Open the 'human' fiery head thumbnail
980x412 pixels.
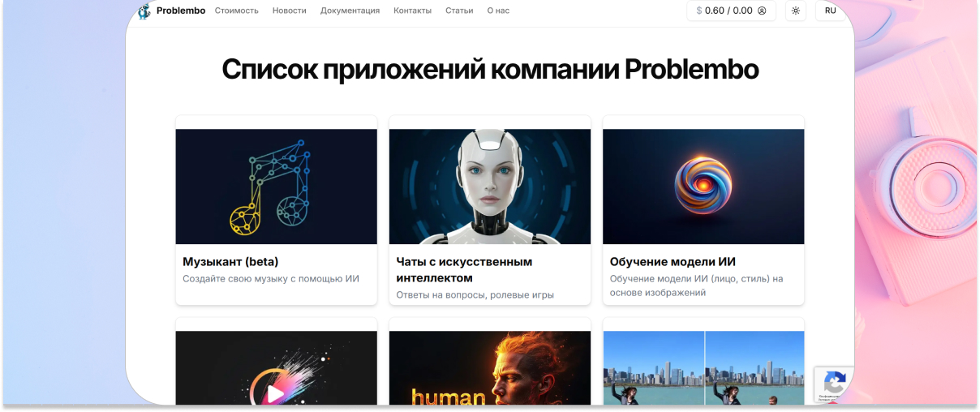pyautogui.click(x=490, y=367)
